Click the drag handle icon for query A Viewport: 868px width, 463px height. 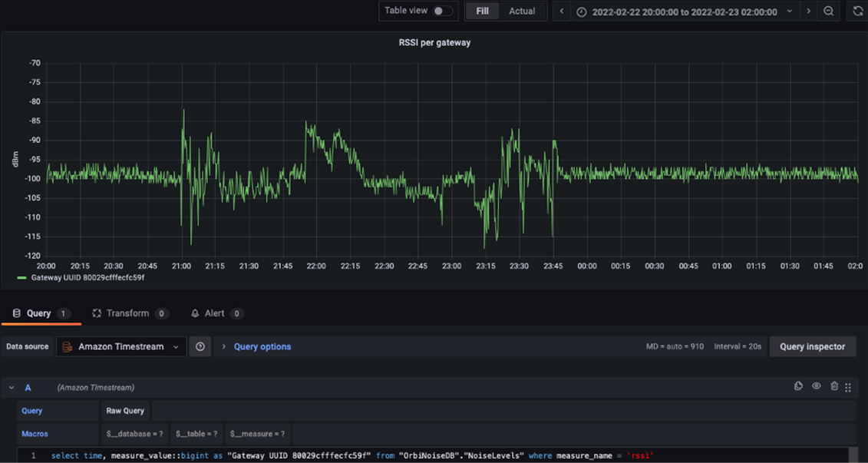point(848,388)
